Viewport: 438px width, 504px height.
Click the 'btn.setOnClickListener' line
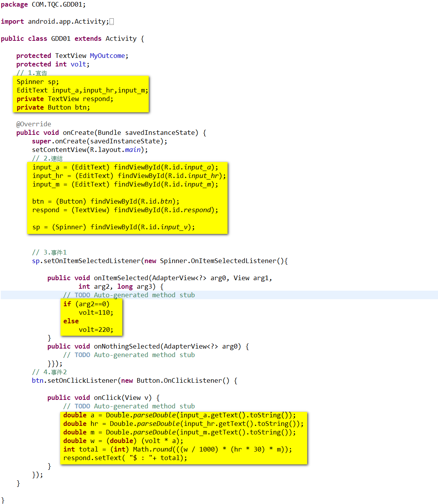[134, 381]
